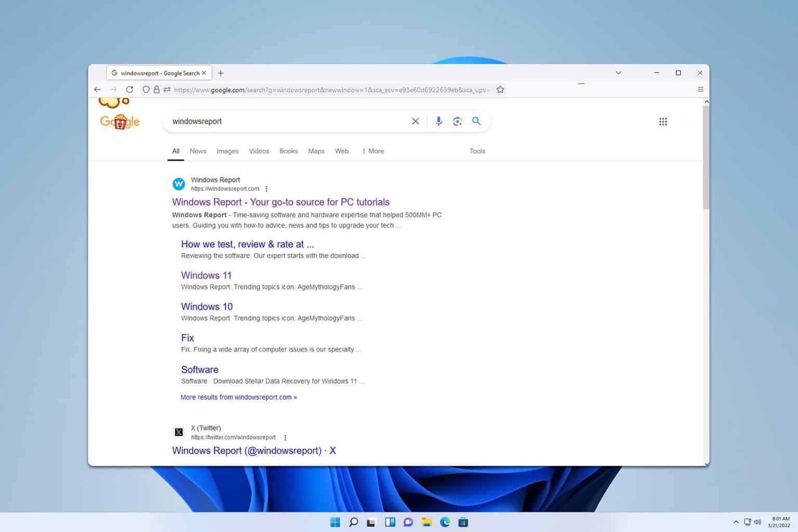Switch to the News tab
Viewport: 798px width, 532px height.
(198, 151)
